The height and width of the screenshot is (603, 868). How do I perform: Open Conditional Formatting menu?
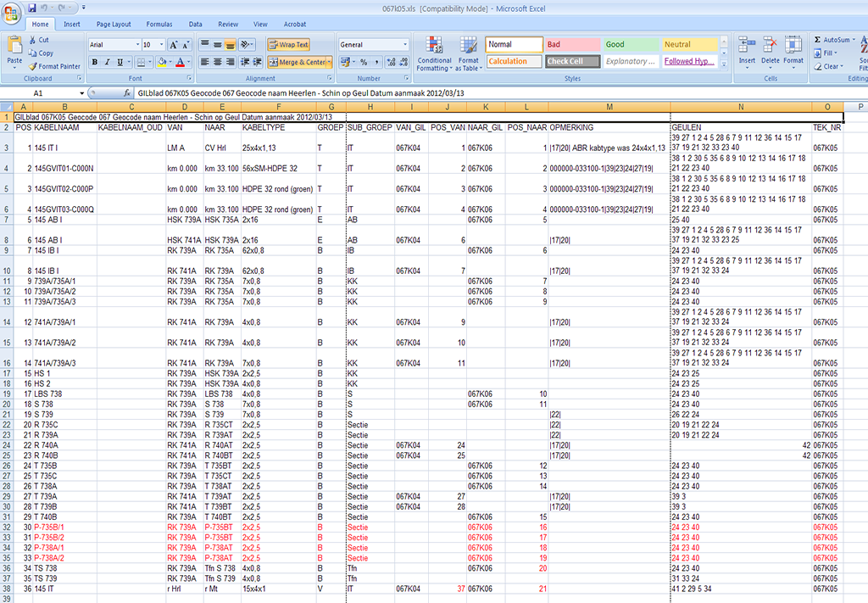pyautogui.click(x=434, y=53)
